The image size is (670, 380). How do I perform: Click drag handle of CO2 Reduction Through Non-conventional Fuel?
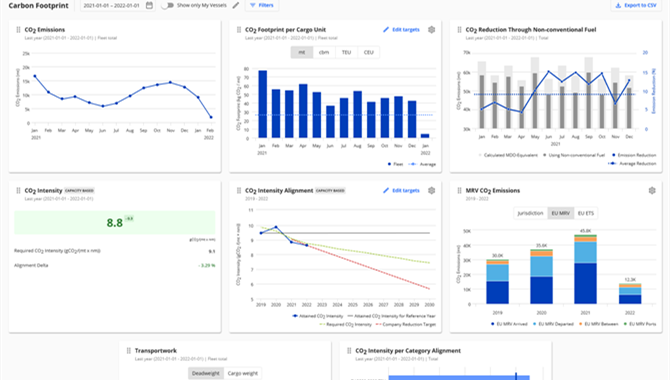[459, 29]
